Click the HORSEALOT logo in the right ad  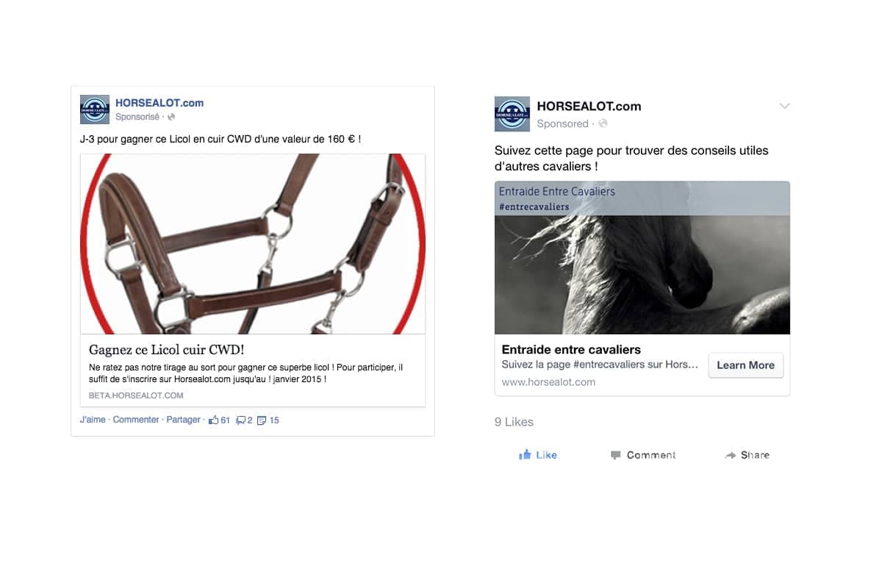point(512,114)
